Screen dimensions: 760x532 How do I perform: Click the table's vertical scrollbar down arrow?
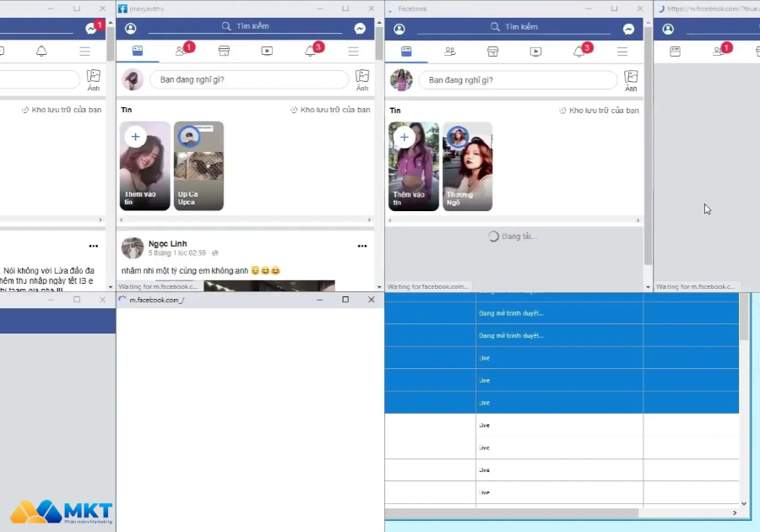[744, 504]
